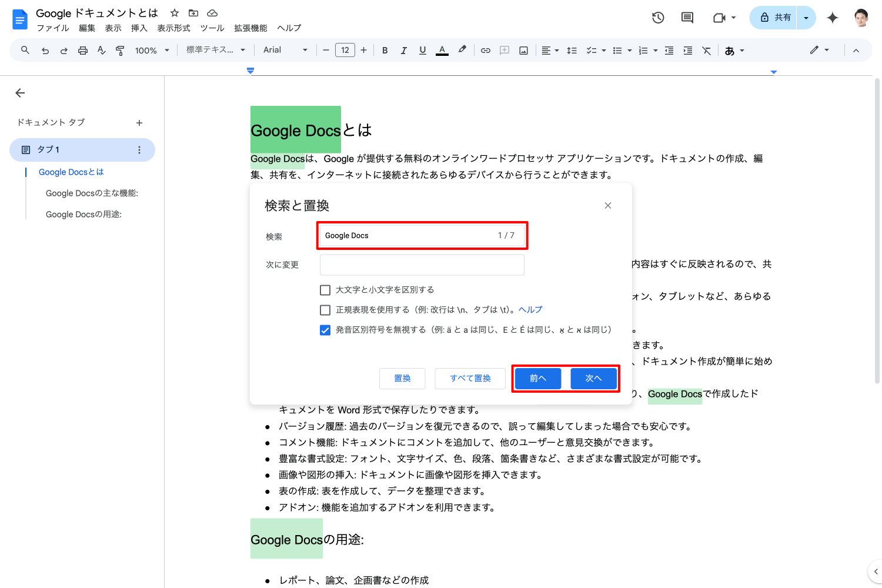Collapse the toolbar menus chevron
The image size is (882, 588).
[x=856, y=51]
